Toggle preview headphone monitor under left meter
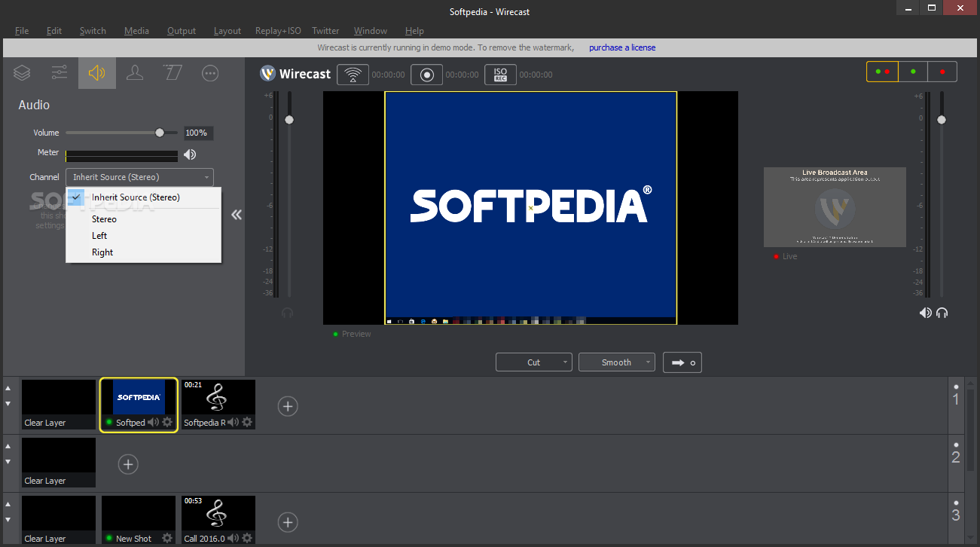 click(x=287, y=313)
